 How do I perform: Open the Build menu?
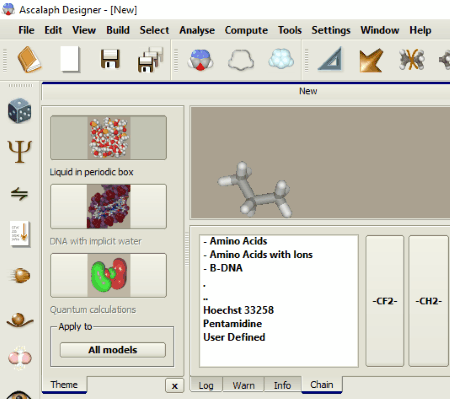118,30
